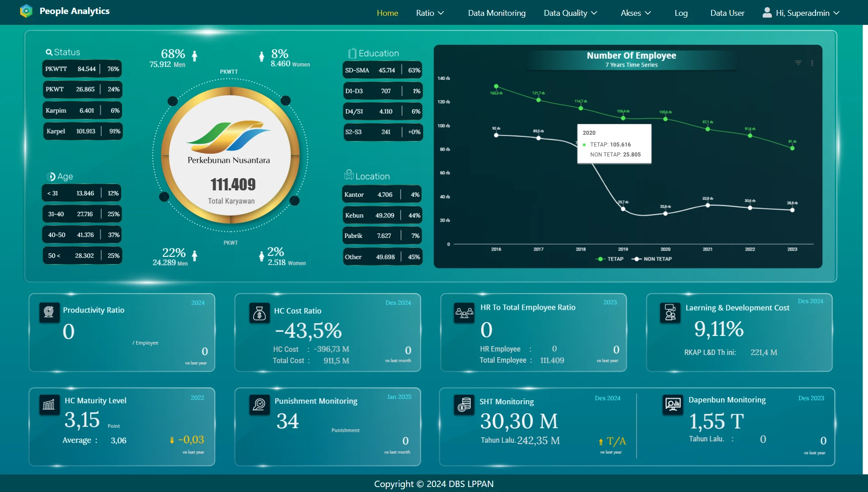Image resolution: width=868 pixels, height=492 pixels.
Task: Click the Location pin icon
Action: [349, 174]
